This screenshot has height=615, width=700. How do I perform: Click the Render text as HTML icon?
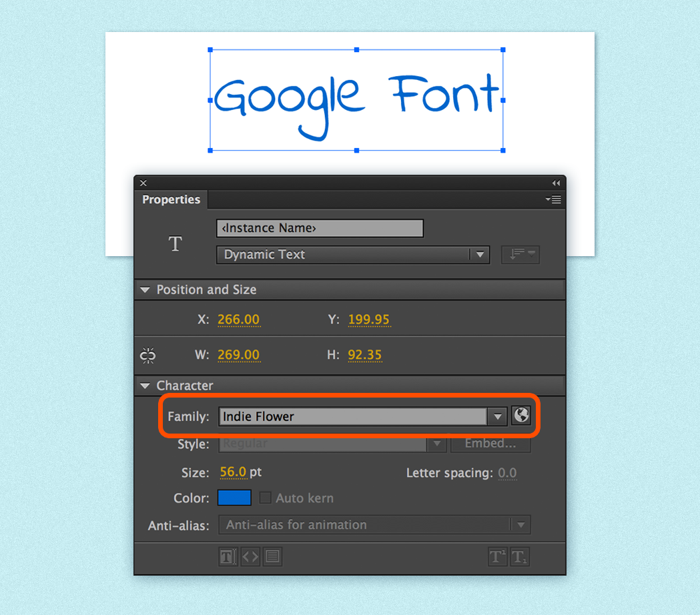click(x=250, y=556)
